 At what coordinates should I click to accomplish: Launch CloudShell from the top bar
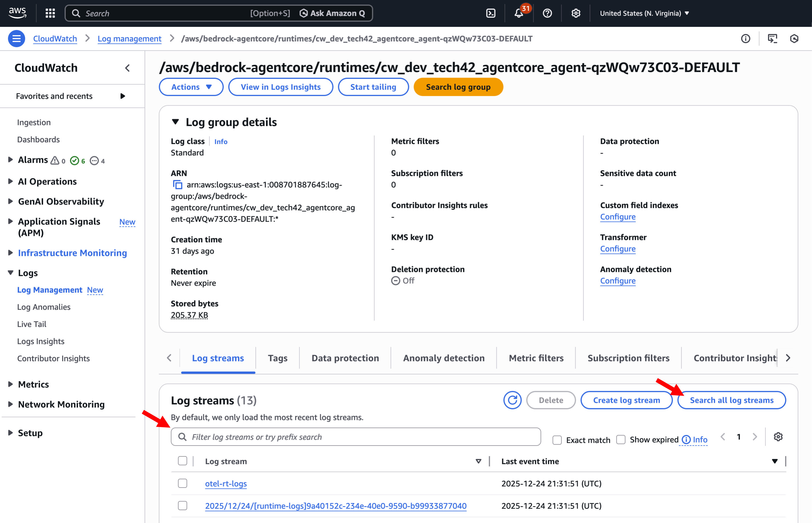click(x=491, y=13)
